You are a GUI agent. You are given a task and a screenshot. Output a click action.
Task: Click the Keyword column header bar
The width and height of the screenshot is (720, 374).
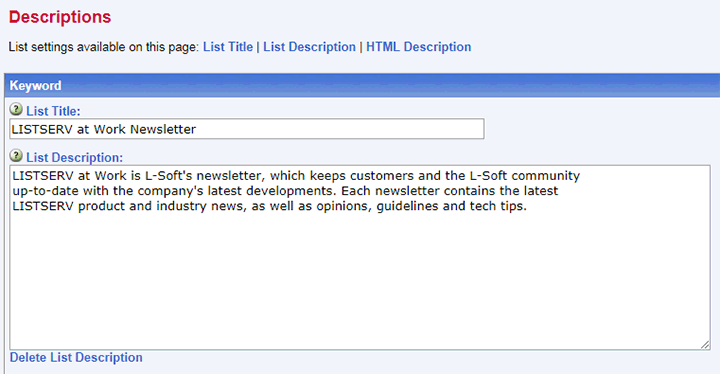pyautogui.click(x=362, y=85)
